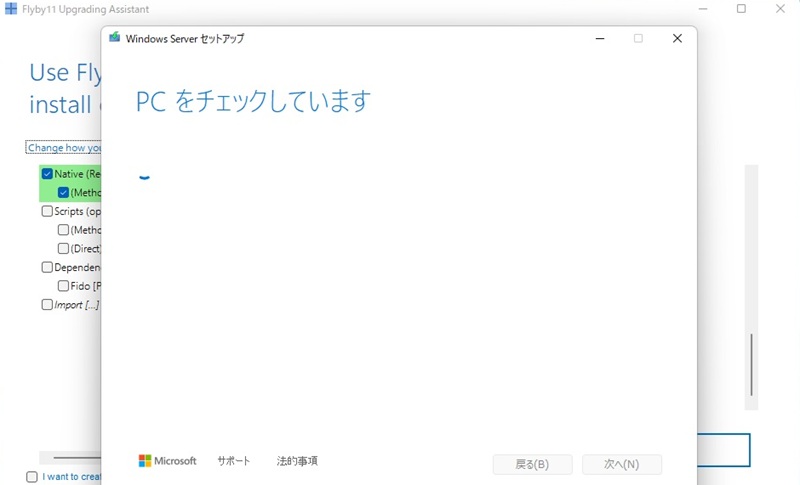Click the 次へ(N) button
Screen dimensions: 800x485
pyautogui.click(x=621, y=464)
